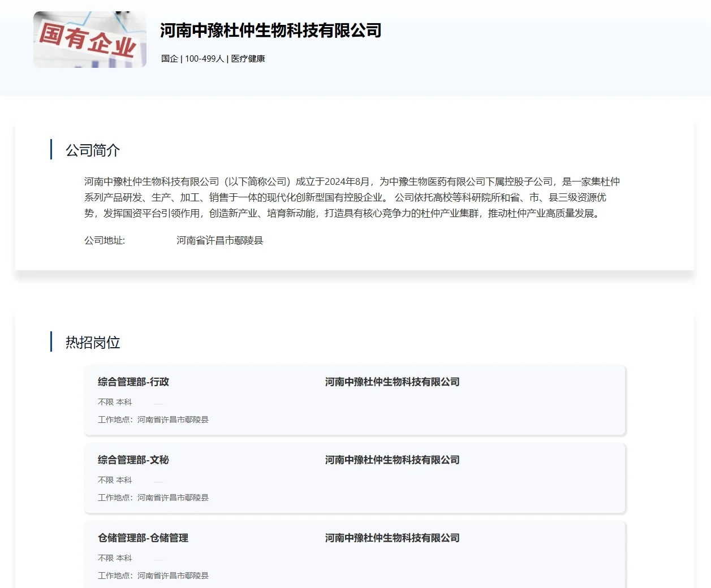Click the address value 河南省许昌市鄢陵县 in company profile

[220, 240]
